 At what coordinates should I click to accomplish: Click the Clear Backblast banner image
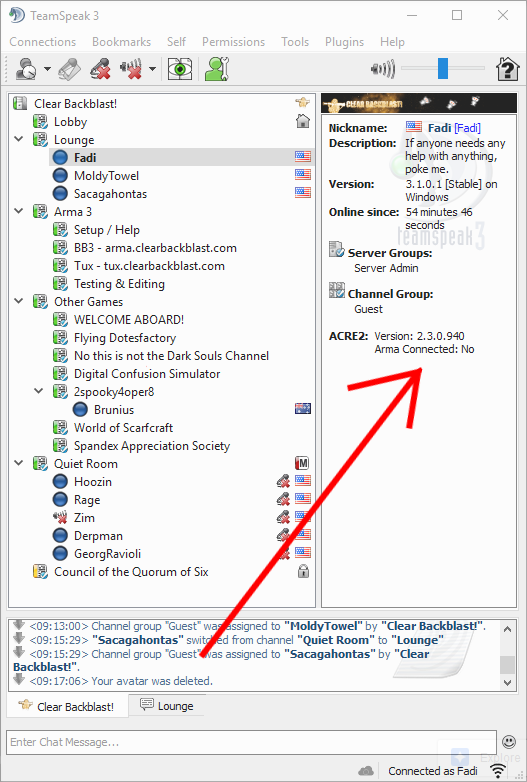[x=419, y=103]
